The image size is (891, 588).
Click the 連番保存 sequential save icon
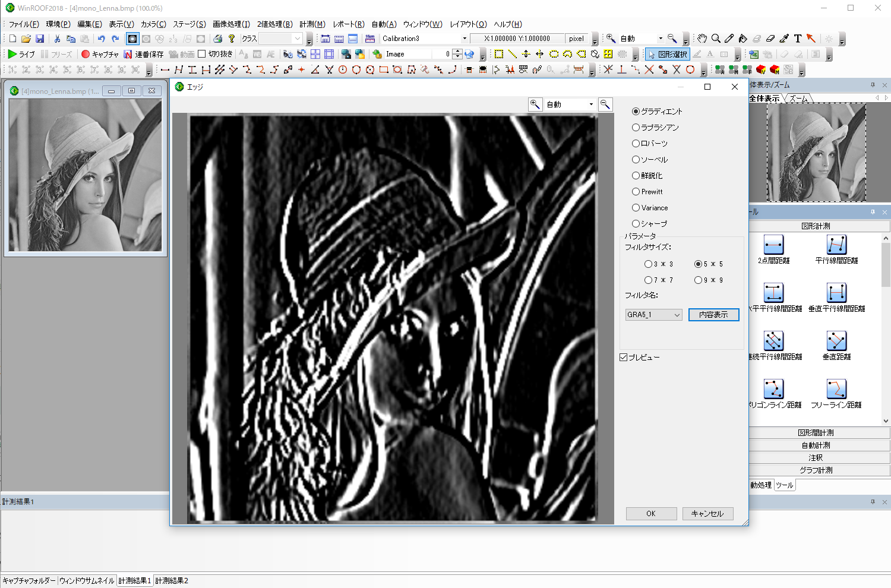point(143,54)
